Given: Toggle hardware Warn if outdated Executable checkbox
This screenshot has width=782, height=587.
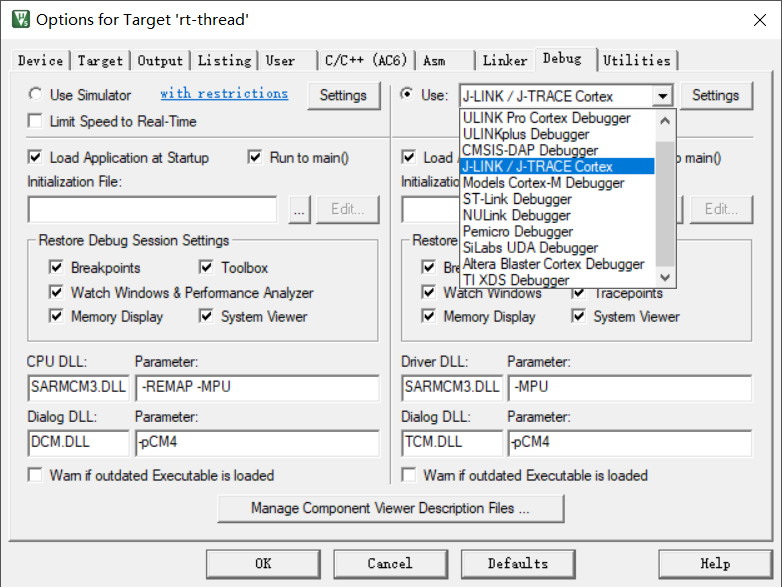Looking at the screenshot, I should tap(408, 475).
